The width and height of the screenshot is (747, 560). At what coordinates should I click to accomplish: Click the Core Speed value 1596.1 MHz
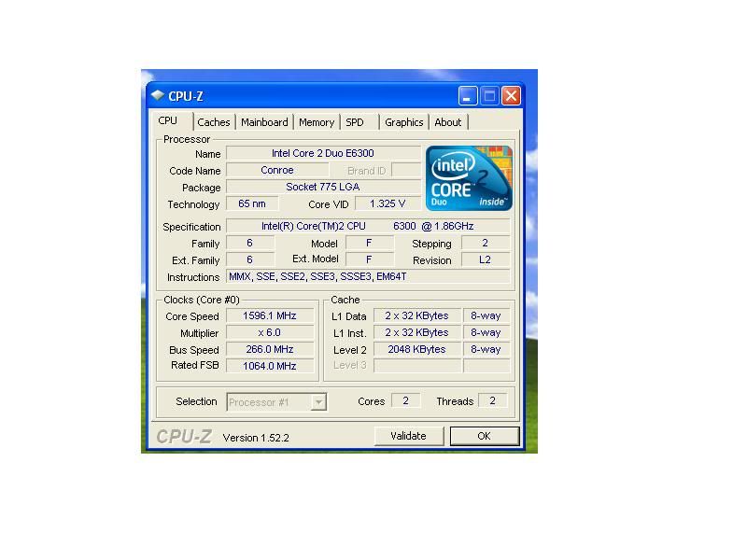tap(270, 315)
